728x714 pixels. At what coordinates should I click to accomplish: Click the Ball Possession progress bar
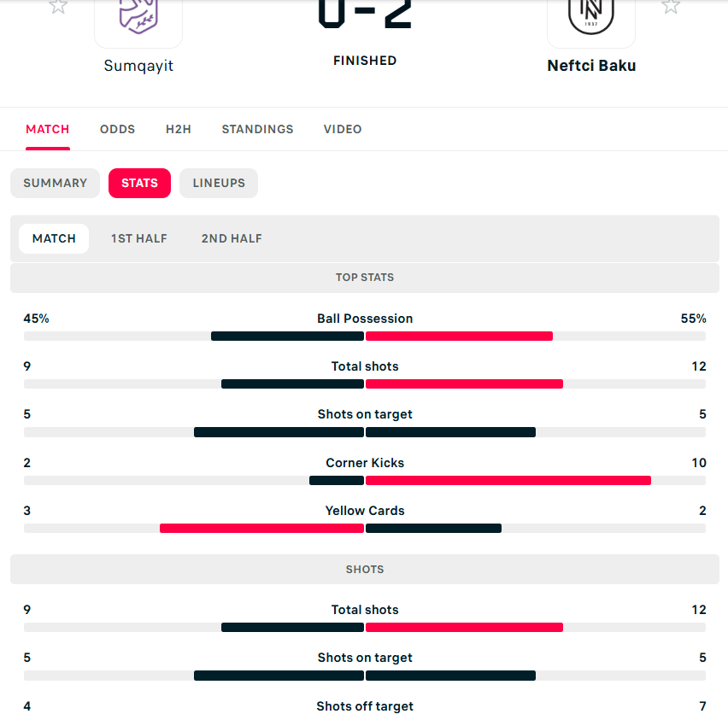(x=365, y=337)
